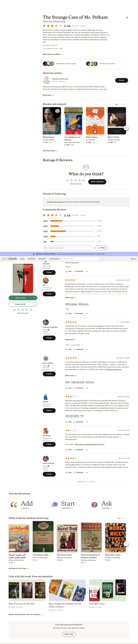Follow author Anthony Armstrong
The width and height of the screenshot is (138, 644).
click(121, 80)
